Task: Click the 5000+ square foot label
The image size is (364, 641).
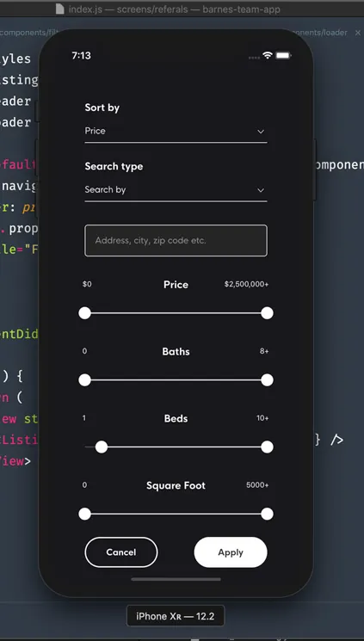Action: pos(257,485)
